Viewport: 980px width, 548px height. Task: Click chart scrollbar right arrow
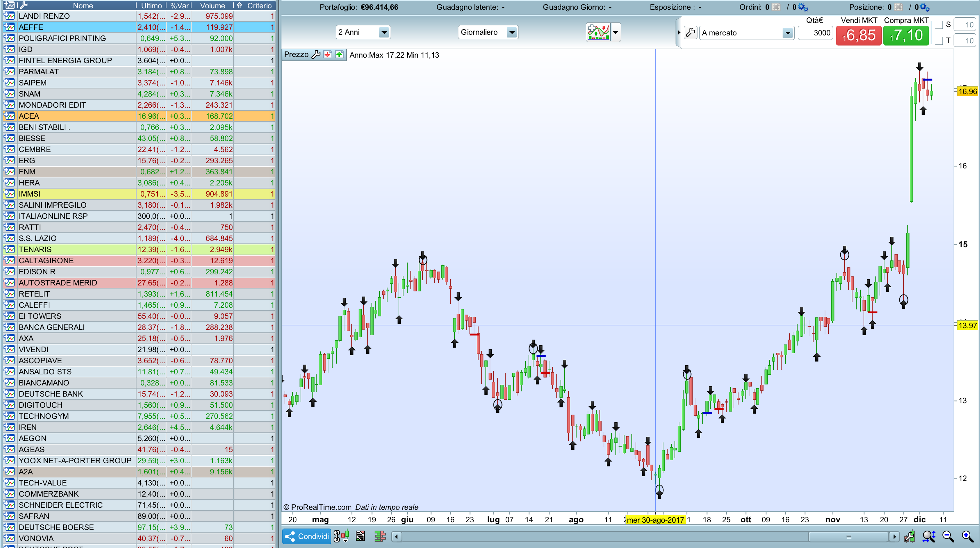[895, 537]
